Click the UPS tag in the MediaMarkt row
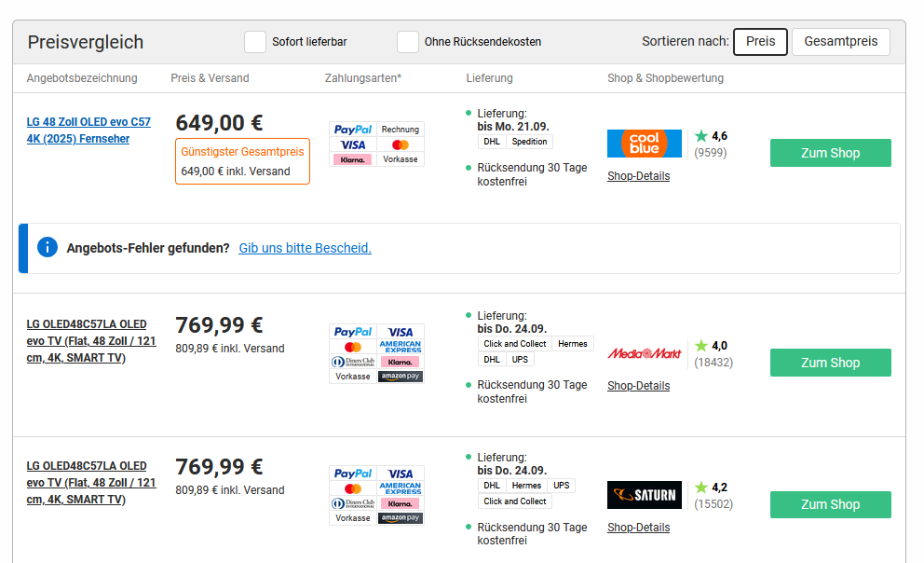This screenshot has height=563, width=924. [520, 359]
